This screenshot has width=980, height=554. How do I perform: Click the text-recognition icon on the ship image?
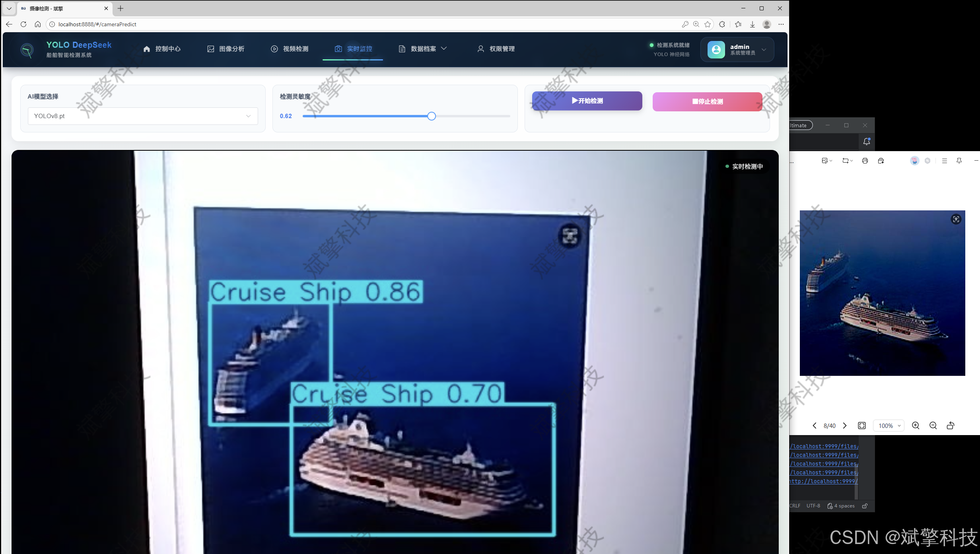tap(956, 219)
